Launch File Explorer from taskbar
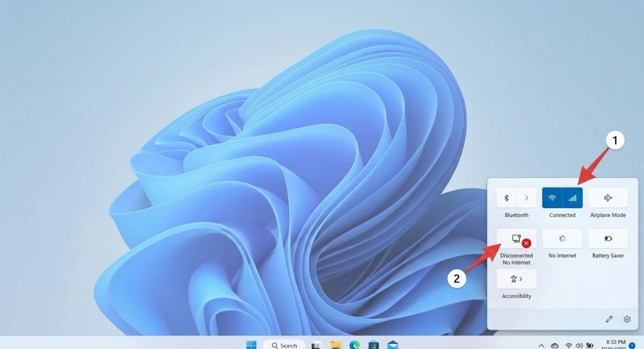 pos(336,345)
